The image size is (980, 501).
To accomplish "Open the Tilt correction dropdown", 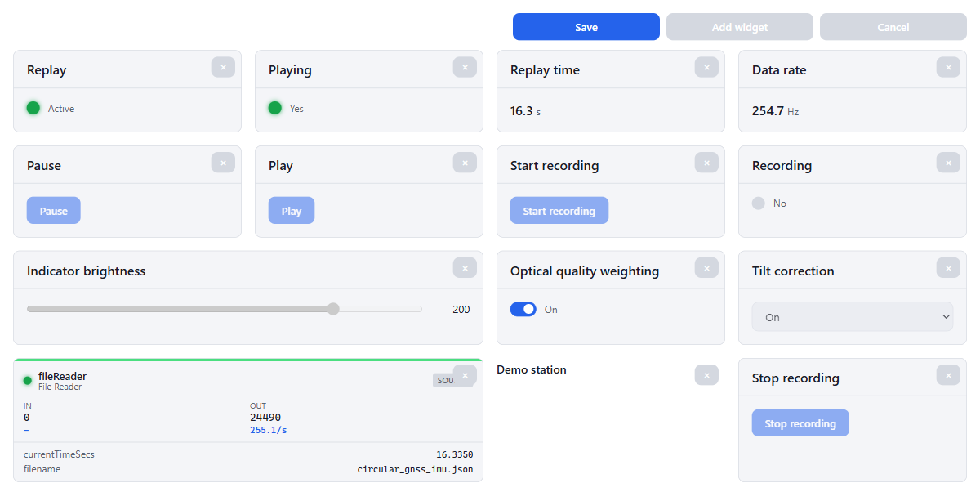I will 853,317.
